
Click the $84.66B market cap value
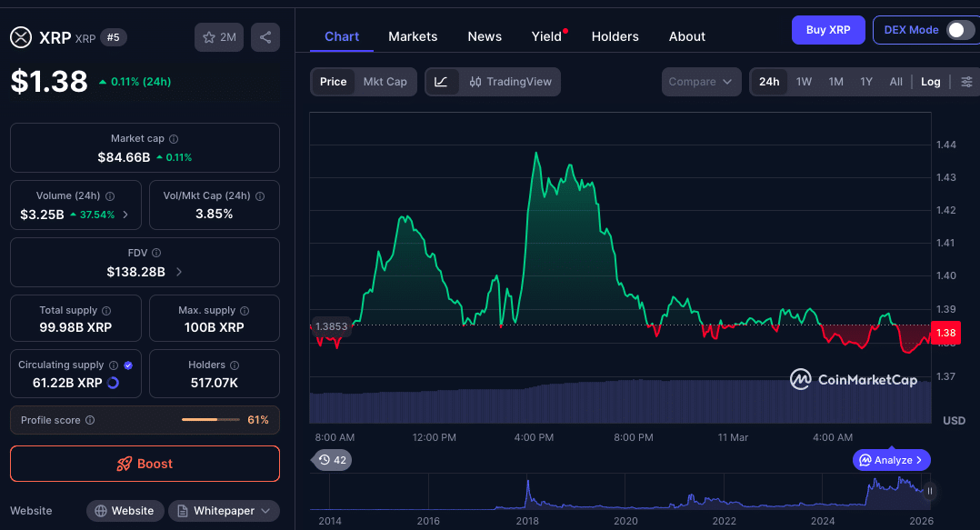124,157
